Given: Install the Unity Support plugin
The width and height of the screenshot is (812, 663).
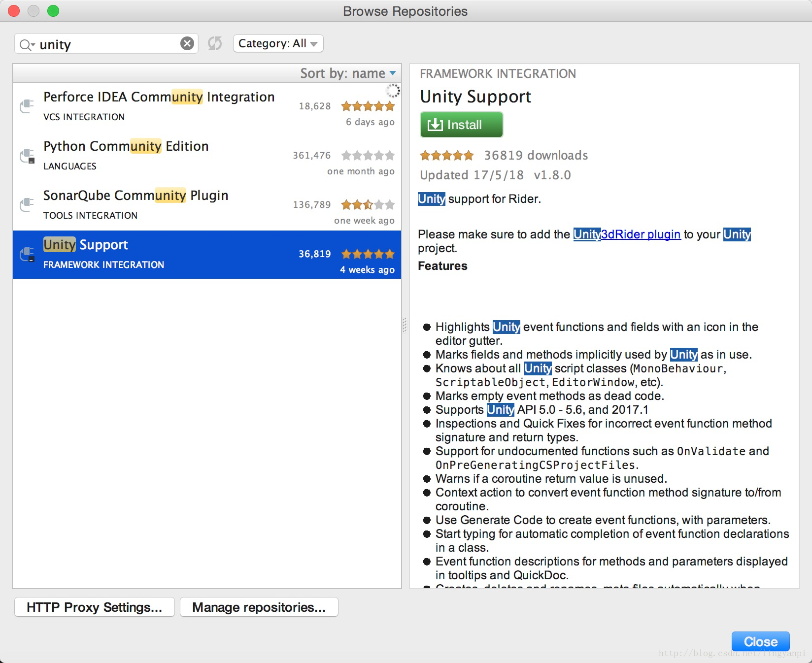Looking at the screenshot, I should point(461,125).
